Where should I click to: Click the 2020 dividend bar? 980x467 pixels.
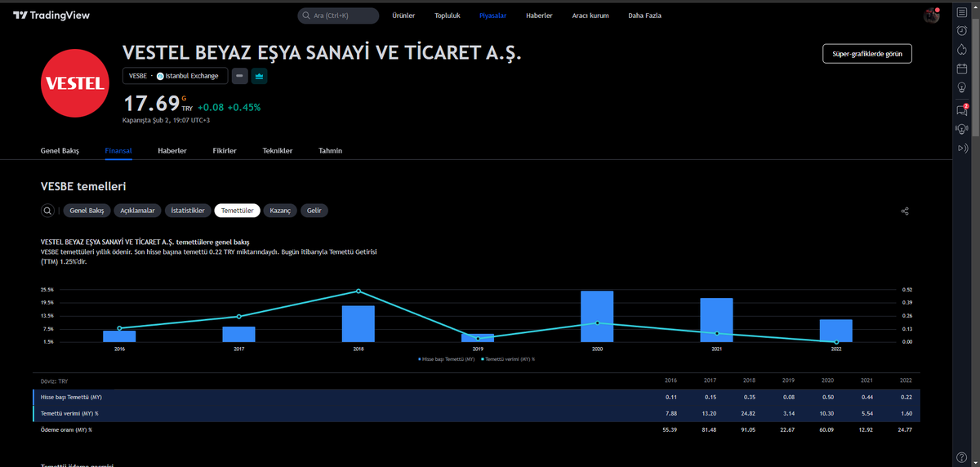click(x=597, y=316)
